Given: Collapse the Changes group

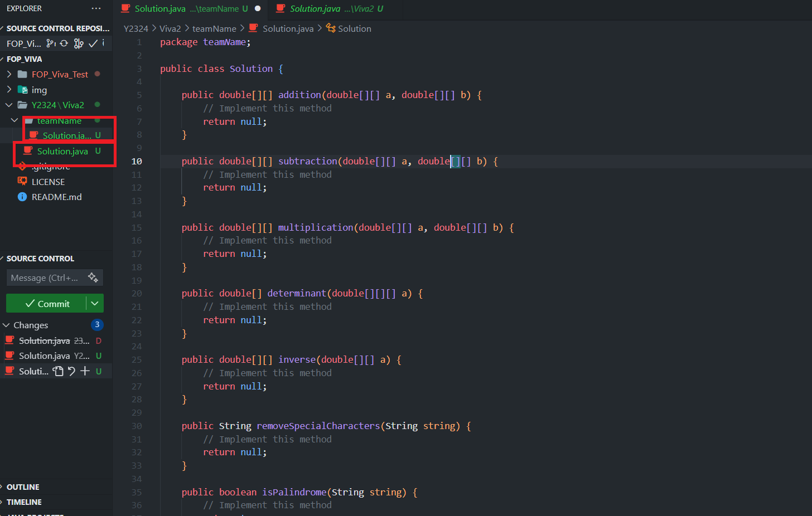Looking at the screenshot, I should [x=7, y=325].
